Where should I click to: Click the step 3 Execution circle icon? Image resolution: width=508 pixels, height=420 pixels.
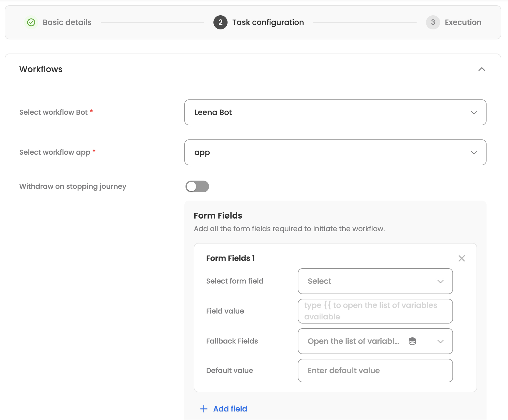(433, 22)
